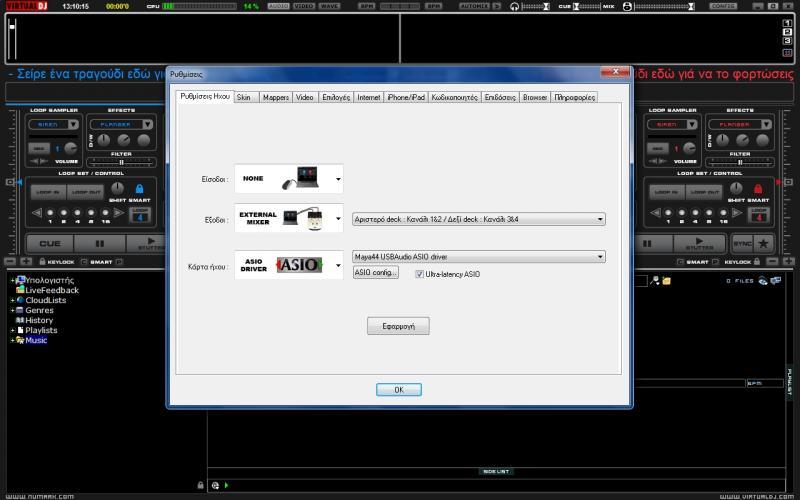
Task: Open left deck Flanger effects dropdown
Action: click(147, 124)
